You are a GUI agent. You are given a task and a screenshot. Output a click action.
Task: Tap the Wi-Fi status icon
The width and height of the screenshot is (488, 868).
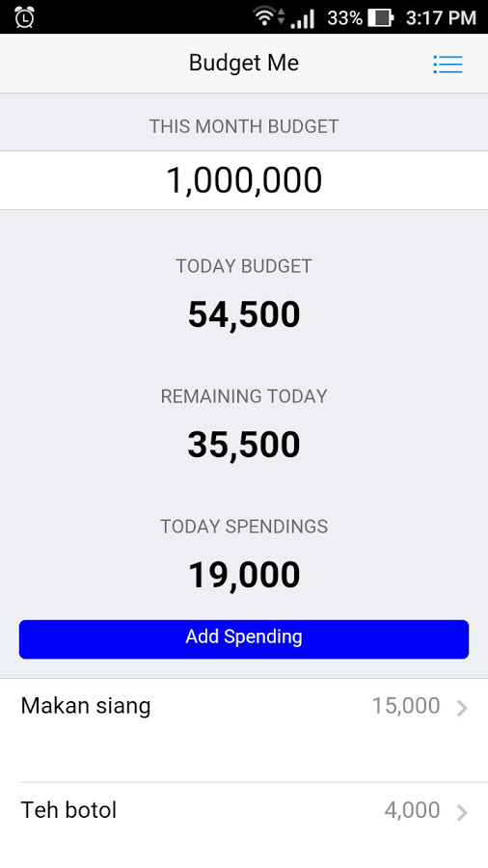[266, 16]
